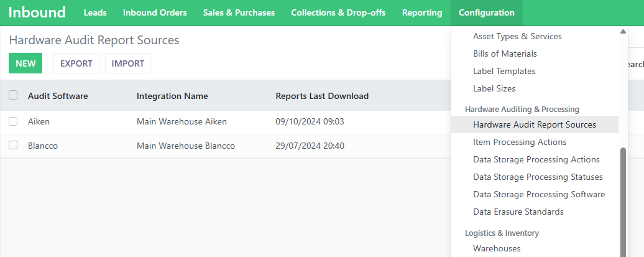
Task: Select the Aiken row checkbox
Action: pyautogui.click(x=13, y=121)
